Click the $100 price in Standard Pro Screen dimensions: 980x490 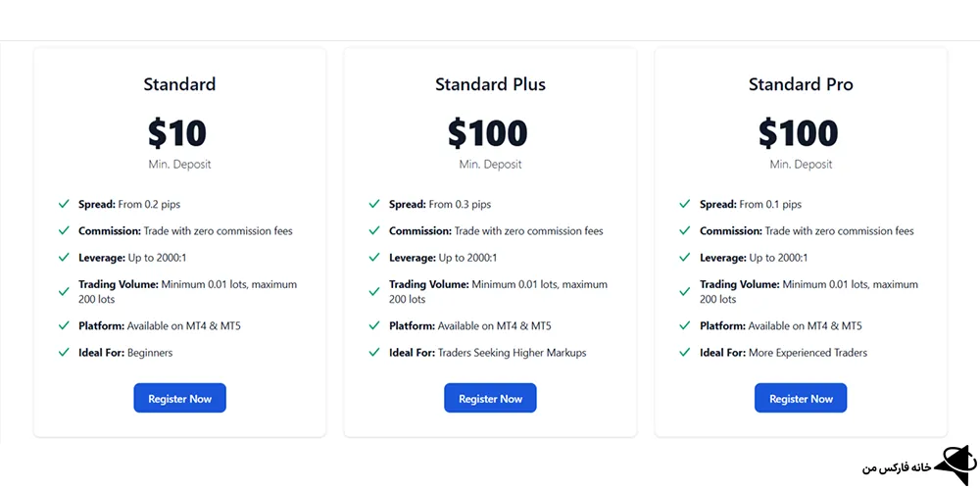coord(799,133)
